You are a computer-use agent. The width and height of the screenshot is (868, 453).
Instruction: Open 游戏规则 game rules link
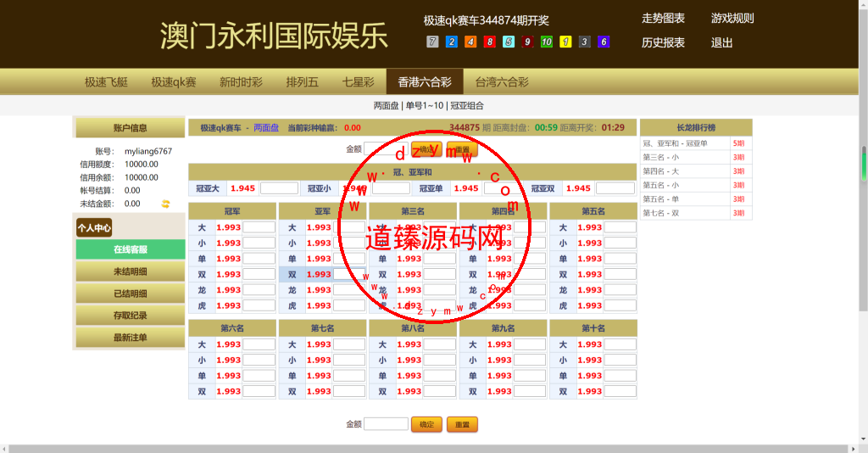732,19
